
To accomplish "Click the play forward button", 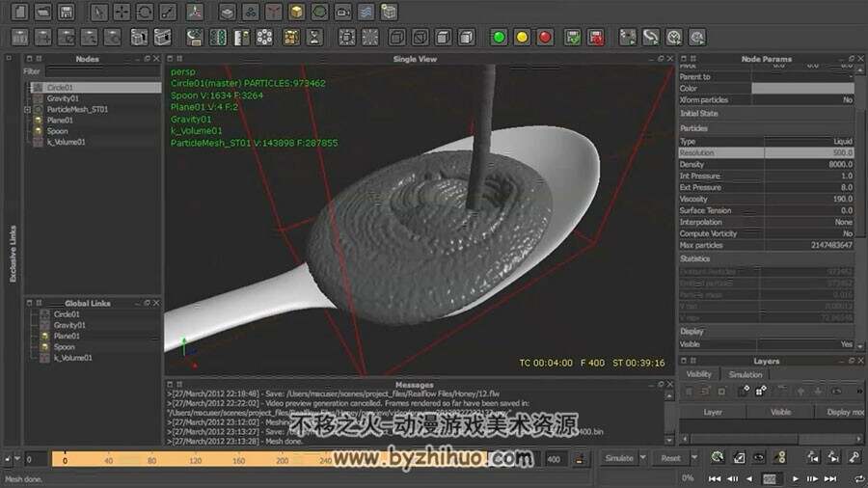I will click(x=796, y=478).
